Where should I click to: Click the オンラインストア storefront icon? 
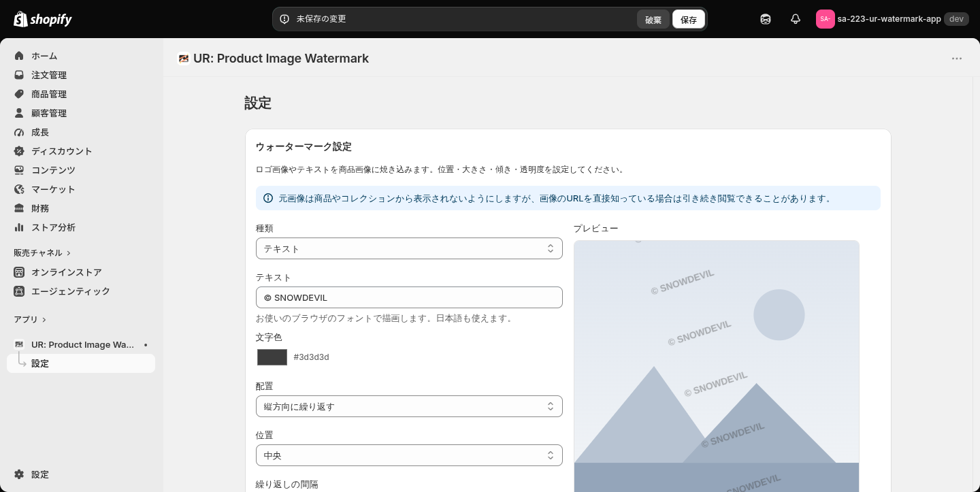[x=19, y=272]
